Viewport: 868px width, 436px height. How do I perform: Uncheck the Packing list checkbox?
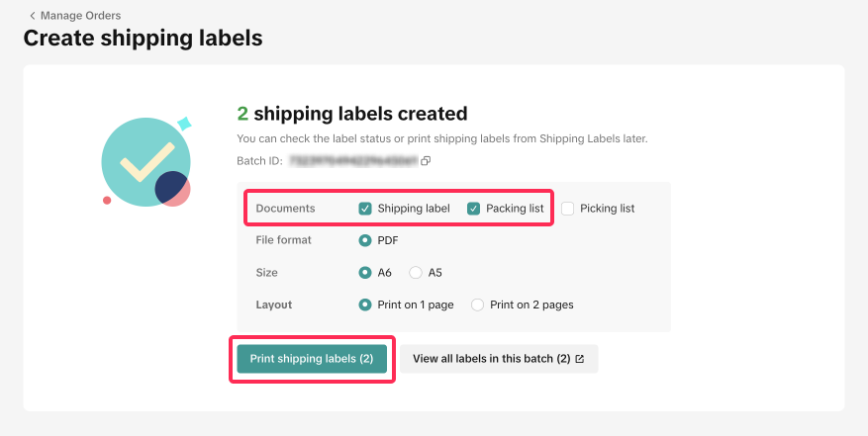tap(473, 209)
